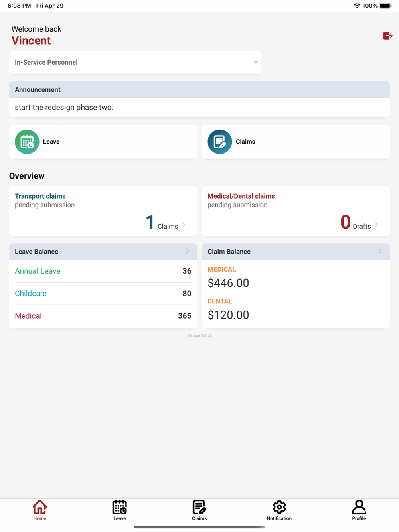Tap the Dental claim balance amount

[x=228, y=315]
